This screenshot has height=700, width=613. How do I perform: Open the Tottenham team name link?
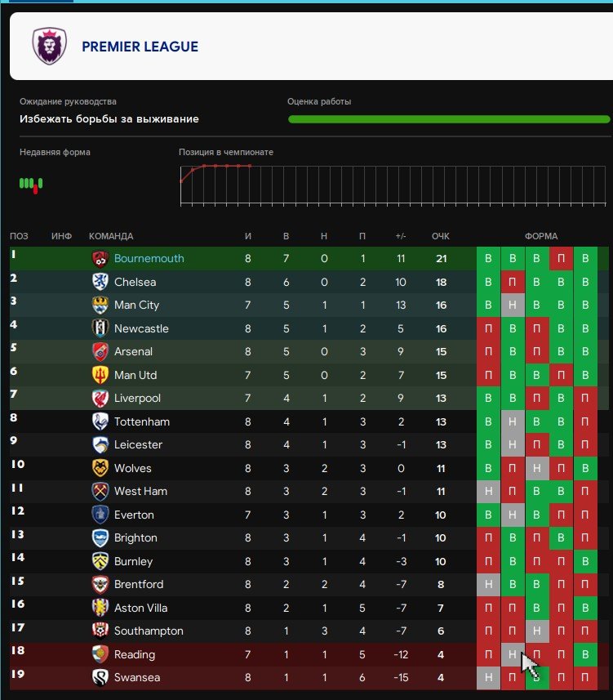142,421
